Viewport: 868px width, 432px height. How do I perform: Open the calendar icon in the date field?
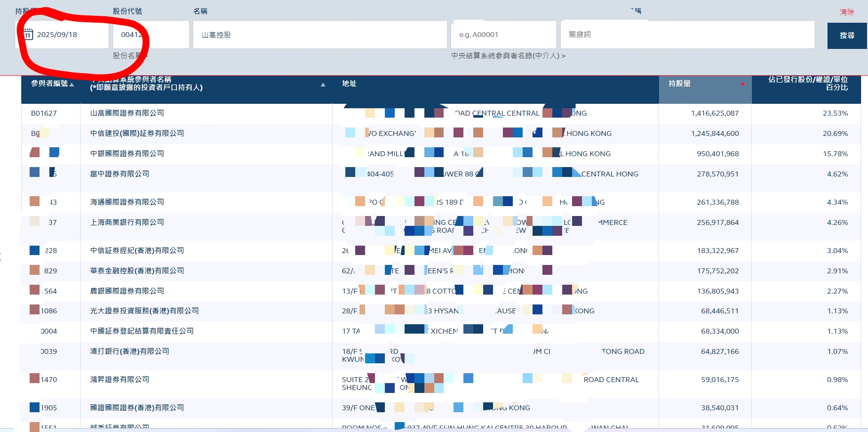[28, 34]
